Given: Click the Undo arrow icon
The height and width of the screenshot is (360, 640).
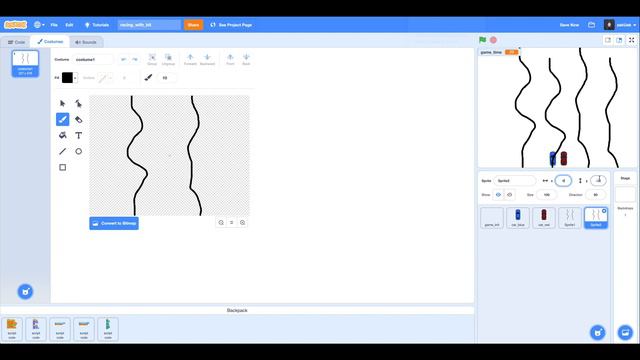Looking at the screenshot, I should tap(124, 60).
